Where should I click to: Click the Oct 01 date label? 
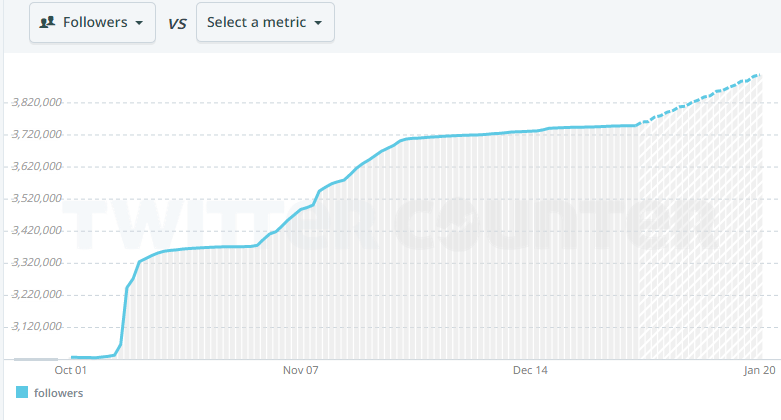coord(70,370)
